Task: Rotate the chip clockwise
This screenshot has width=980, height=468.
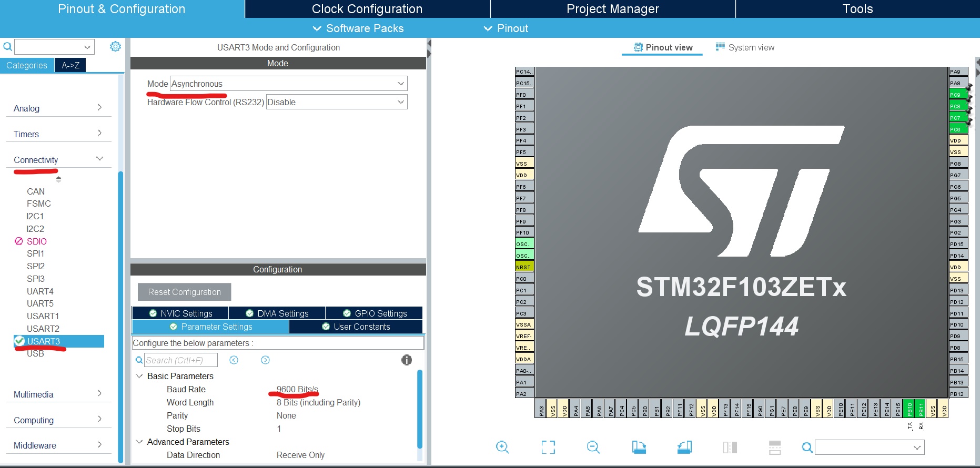Action: pos(639,447)
